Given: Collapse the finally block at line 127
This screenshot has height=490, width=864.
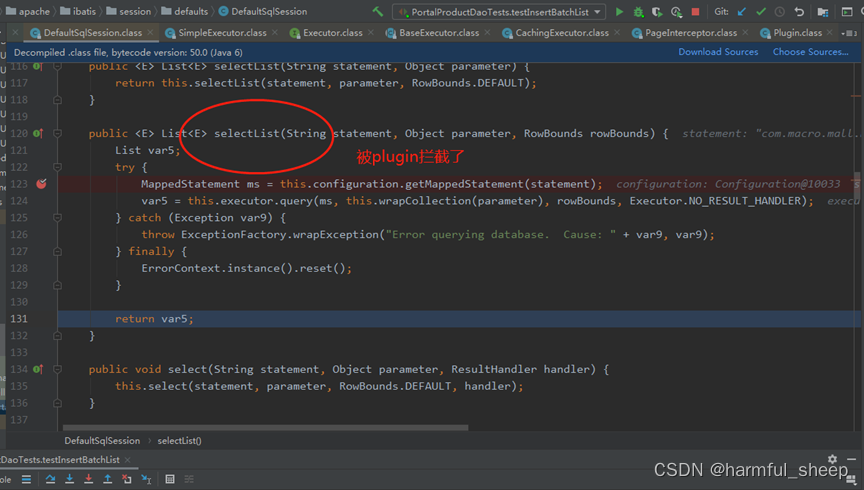Looking at the screenshot, I should click(x=57, y=251).
